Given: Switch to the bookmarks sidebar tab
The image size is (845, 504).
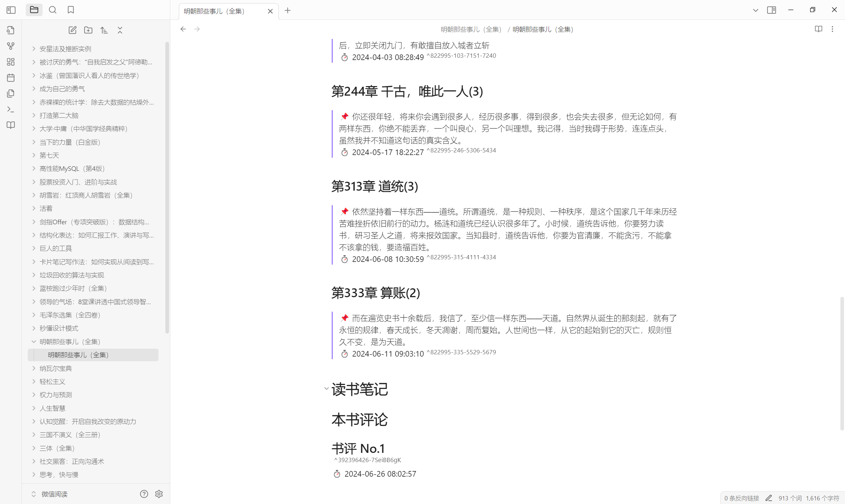Looking at the screenshot, I should click(x=71, y=10).
